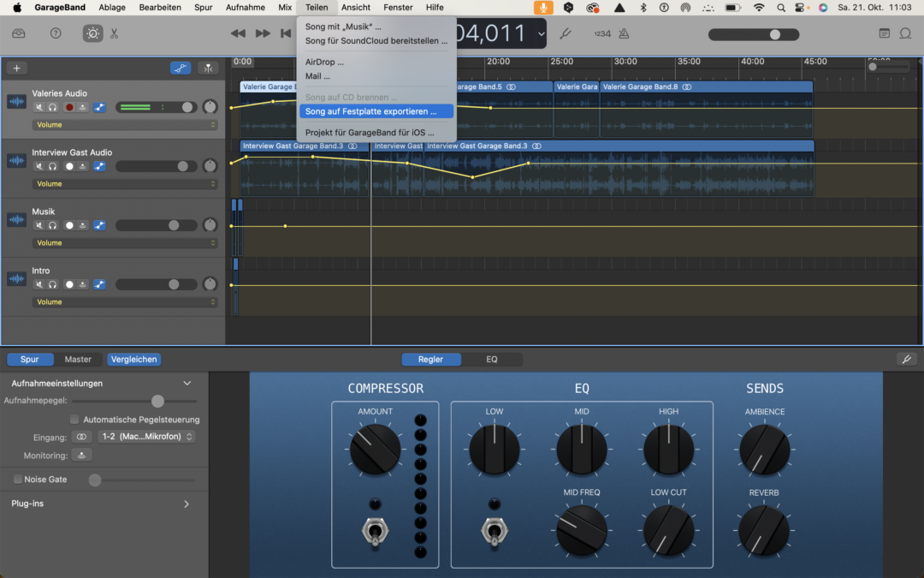Open the Notepad icon
924x578 pixels.
point(884,33)
